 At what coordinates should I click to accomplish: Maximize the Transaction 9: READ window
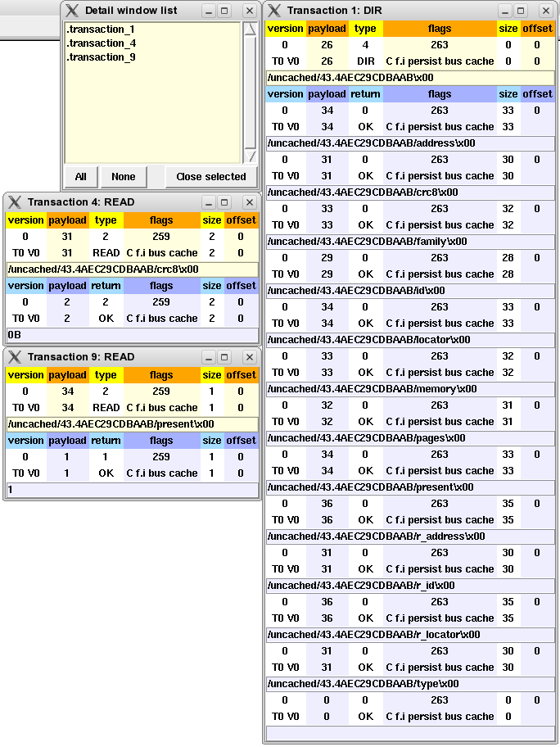point(224,357)
